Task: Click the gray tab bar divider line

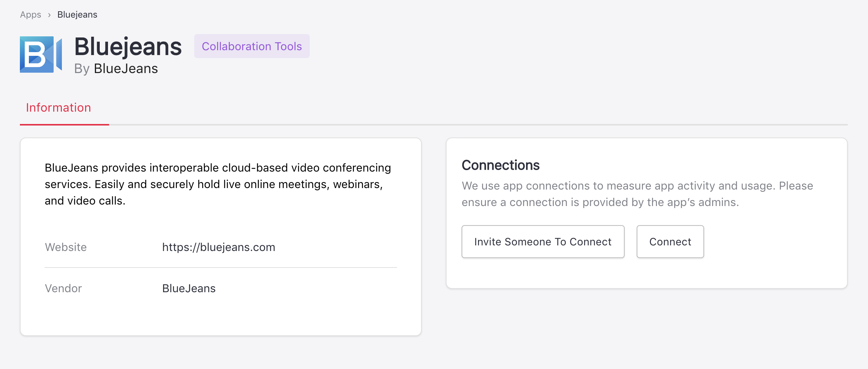Action: click(478, 124)
